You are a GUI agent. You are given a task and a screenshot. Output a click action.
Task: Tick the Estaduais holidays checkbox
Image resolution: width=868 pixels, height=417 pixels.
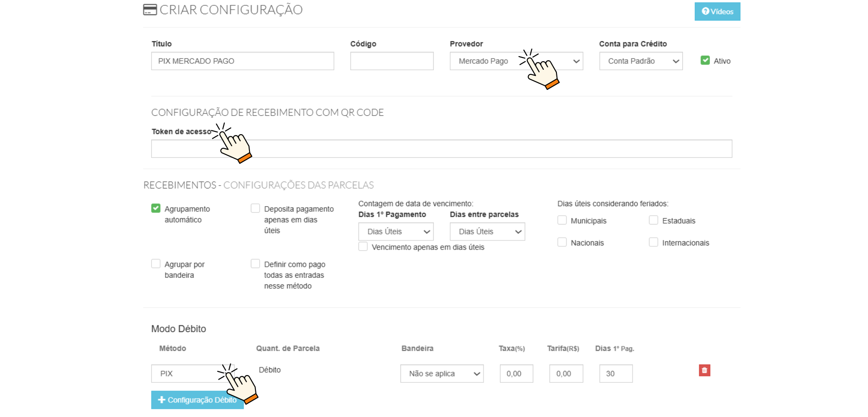[654, 220]
